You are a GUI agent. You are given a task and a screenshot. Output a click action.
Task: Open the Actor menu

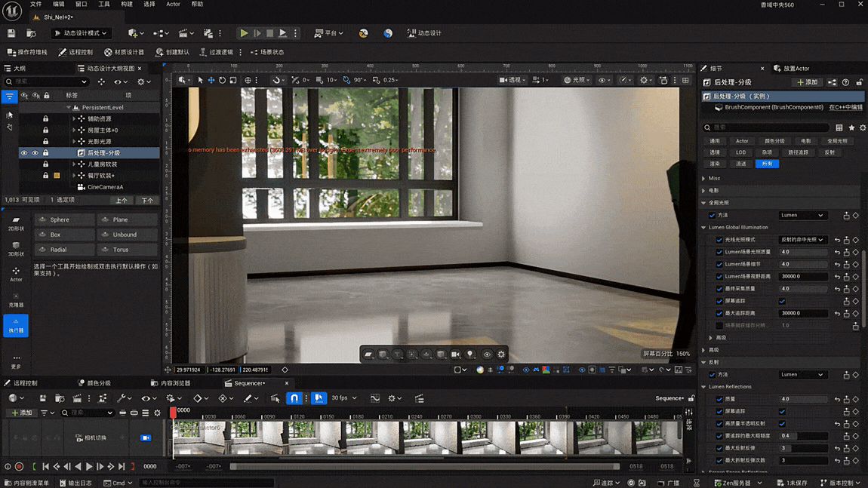[174, 4]
